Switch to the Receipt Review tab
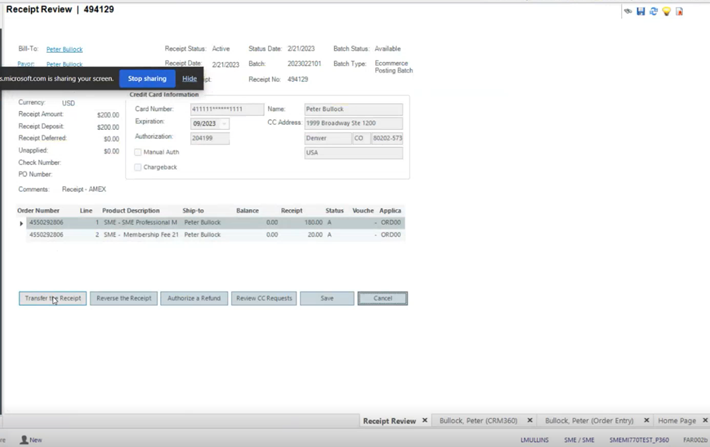Viewport: 710px width, 447px height. [x=389, y=421]
